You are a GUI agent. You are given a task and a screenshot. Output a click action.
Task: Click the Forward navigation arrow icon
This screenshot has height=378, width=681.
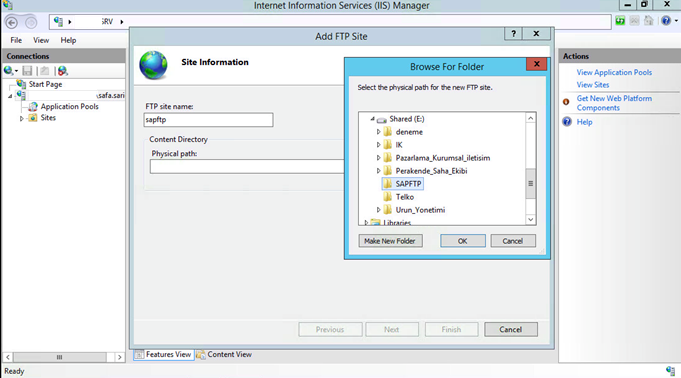coord(31,22)
